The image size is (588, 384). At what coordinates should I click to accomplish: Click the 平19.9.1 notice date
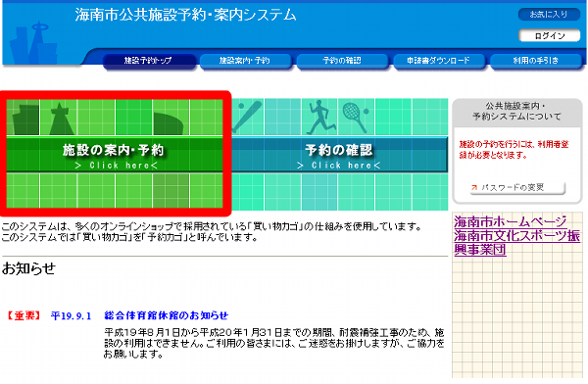pyautogui.click(x=71, y=315)
